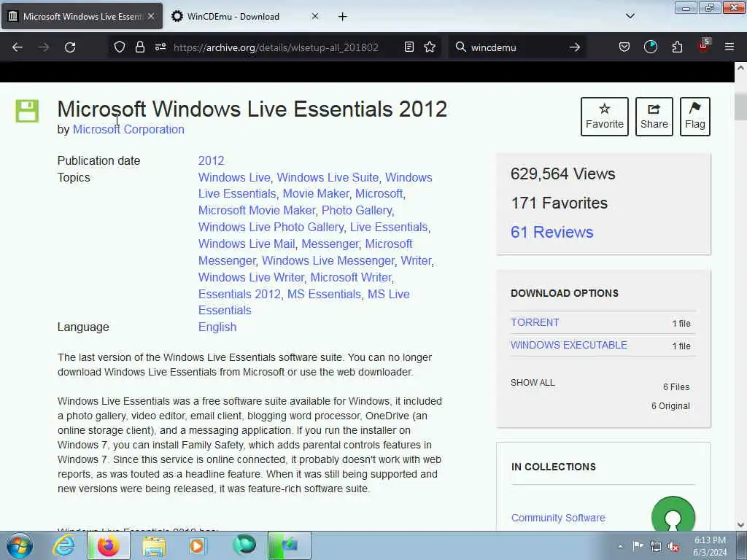Open a new browser tab with plus
Image resolution: width=747 pixels, height=560 pixels.
click(x=343, y=17)
